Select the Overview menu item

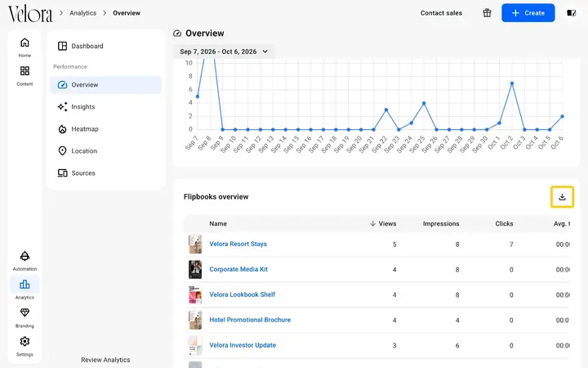tap(105, 84)
